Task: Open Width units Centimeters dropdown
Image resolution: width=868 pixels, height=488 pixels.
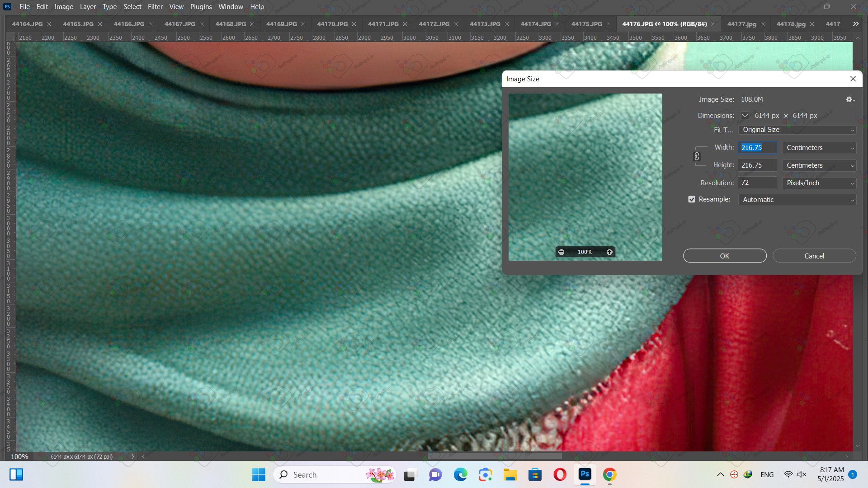Action: tap(819, 148)
